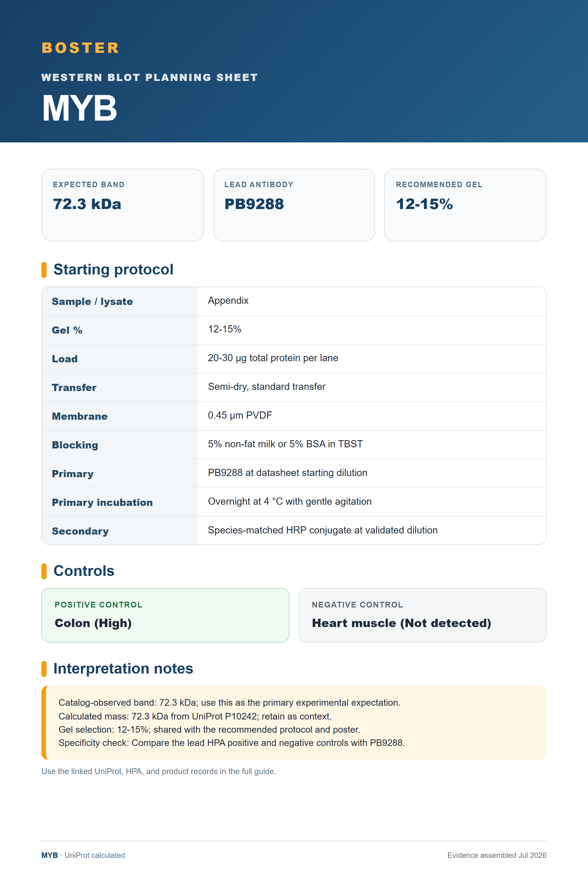Click the BOSTER brand logo text
The width and height of the screenshot is (588, 882).
[80, 48]
